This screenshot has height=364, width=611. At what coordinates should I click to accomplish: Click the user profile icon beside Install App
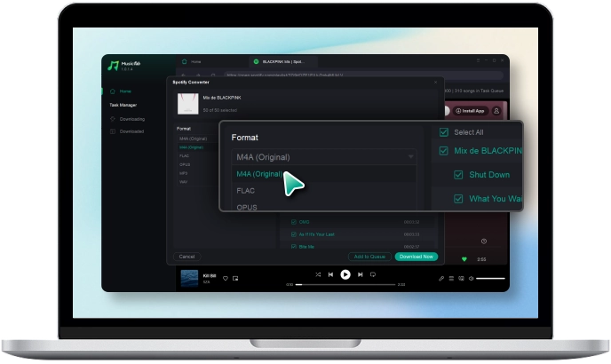(x=496, y=111)
